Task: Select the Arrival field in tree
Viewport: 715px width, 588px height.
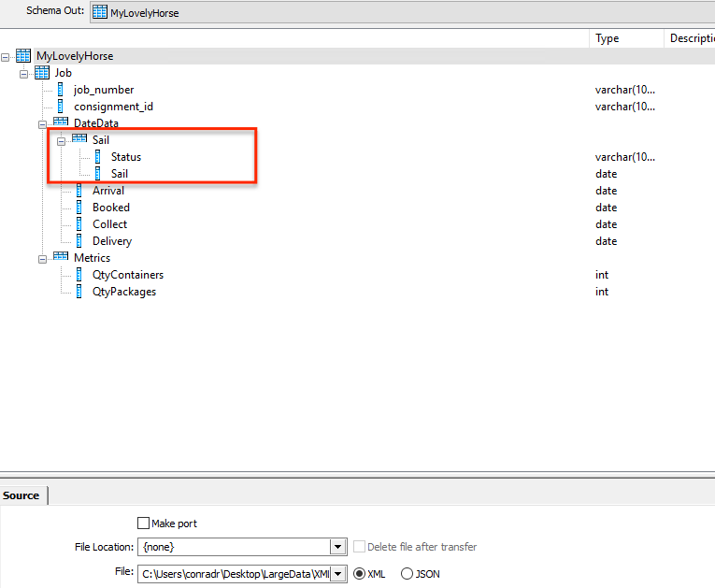Action: tap(108, 191)
